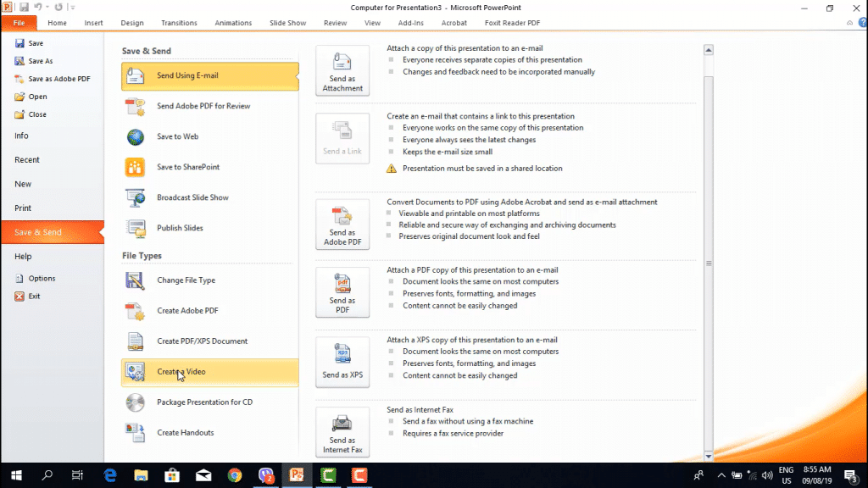Image resolution: width=868 pixels, height=488 pixels.
Task: Open the Windows Start menu
Action: pos(17,475)
